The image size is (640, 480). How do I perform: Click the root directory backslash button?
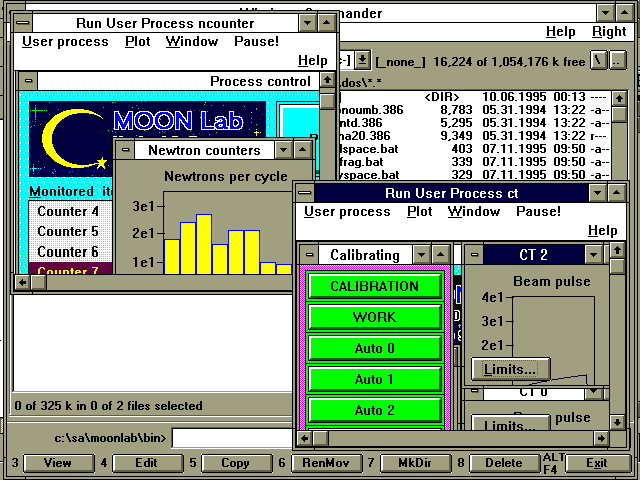pyautogui.click(x=597, y=61)
